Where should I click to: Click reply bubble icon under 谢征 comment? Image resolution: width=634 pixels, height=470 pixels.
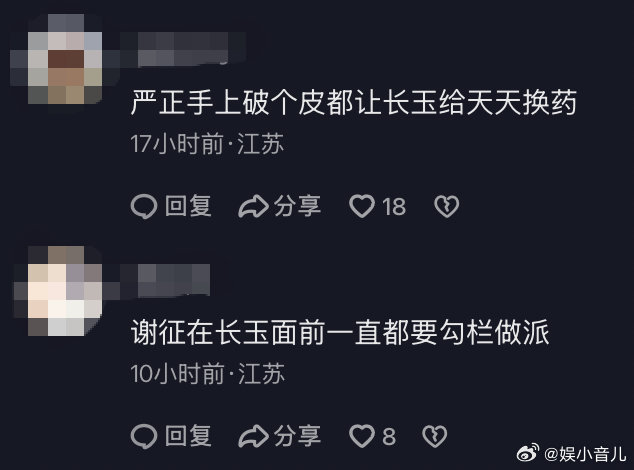pyautogui.click(x=144, y=436)
